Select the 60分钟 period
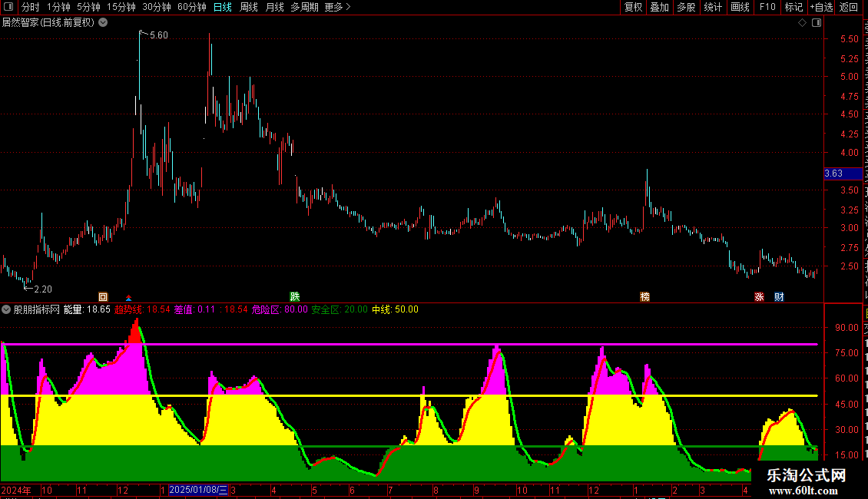The height and width of the screenshot is (499, 868). click(191, 7)
